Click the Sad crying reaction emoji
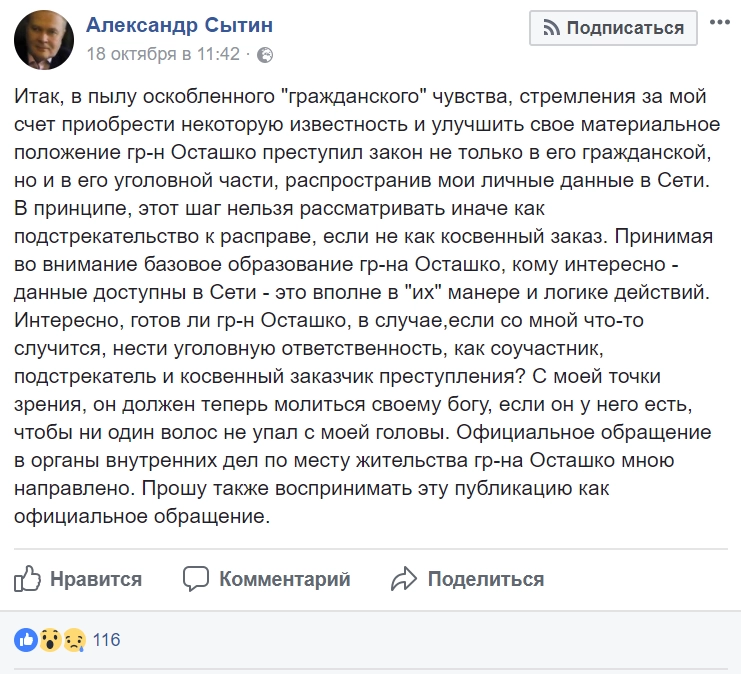 [74, 639]
